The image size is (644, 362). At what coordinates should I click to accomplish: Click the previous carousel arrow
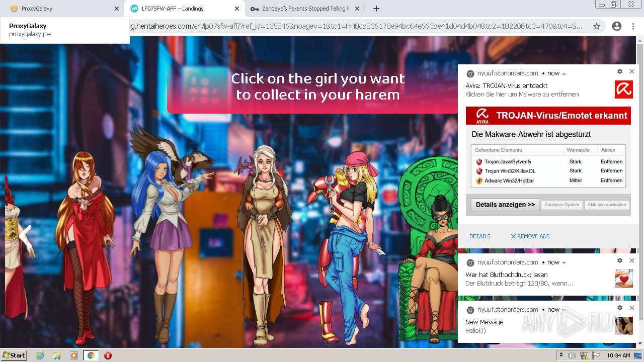pos(25,236)
